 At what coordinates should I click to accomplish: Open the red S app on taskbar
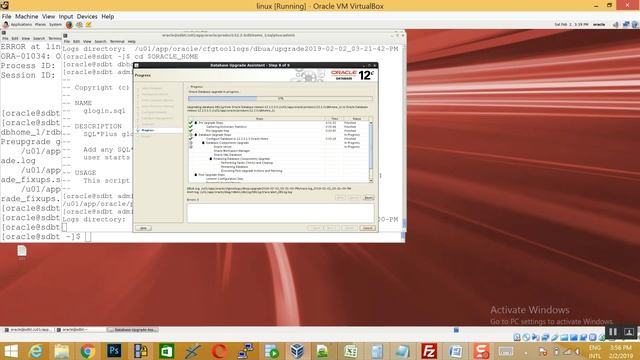481,351
